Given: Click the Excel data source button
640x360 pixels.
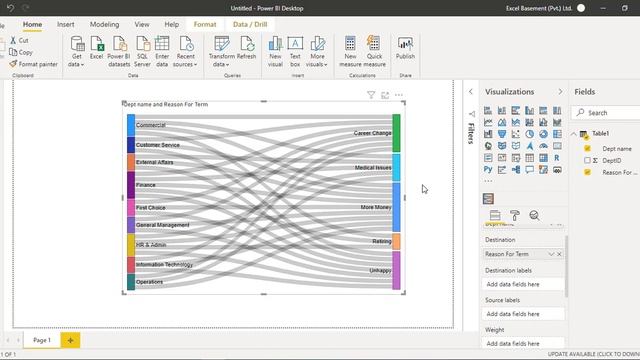Looking at the screenshot, I should click(x=97, y=48).
